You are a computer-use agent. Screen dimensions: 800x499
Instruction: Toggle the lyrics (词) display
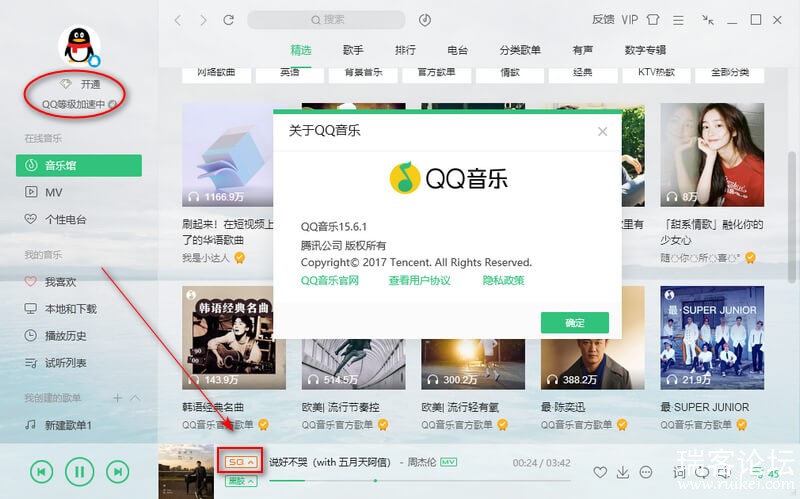(x=679, y=472)
